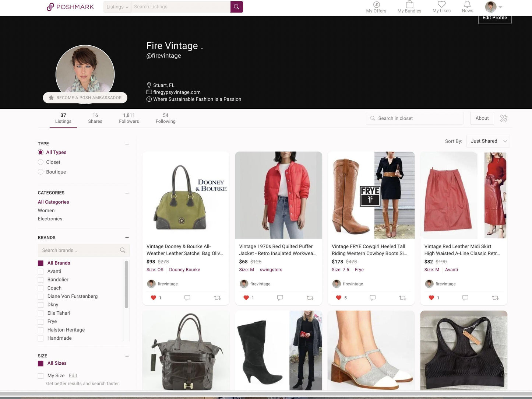Image resolution: width=532 pixels, height=399 pixels.
Task: Like the FRYE cowboy boots listing
Action: pyautogui.click(x=338, y=298)
